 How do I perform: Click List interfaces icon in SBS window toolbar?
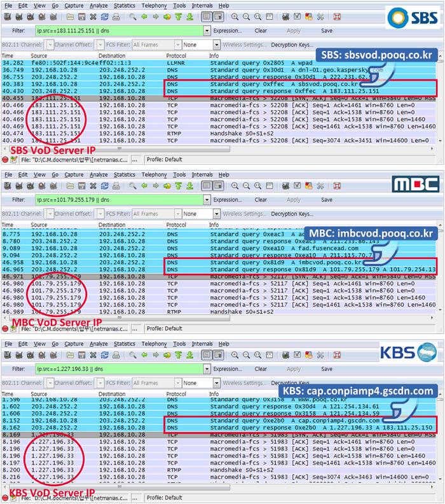point(8,17)
